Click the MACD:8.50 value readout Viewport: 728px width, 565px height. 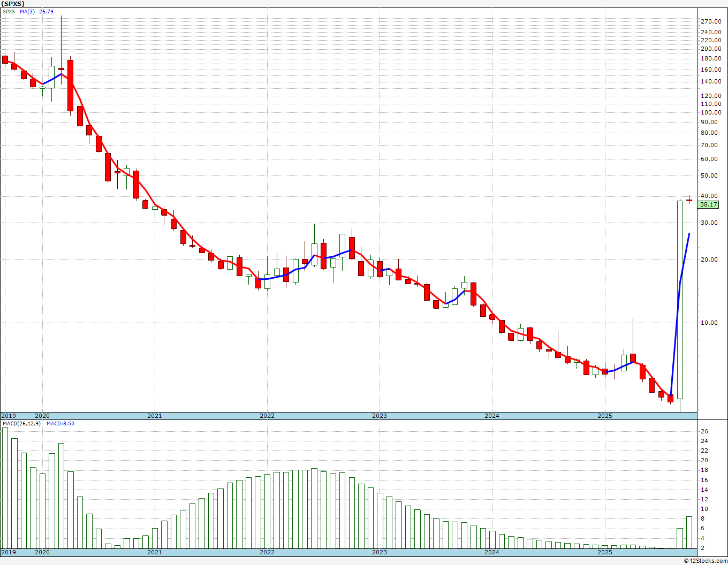60,423
